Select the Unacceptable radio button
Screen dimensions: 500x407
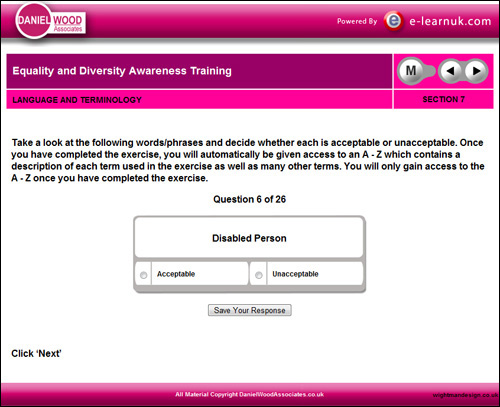[259, 275]
